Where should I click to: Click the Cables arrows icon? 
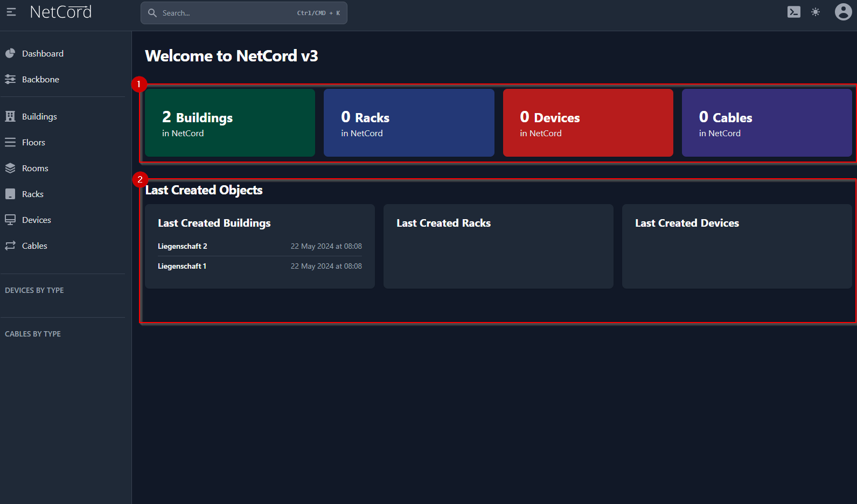(10, 246)
